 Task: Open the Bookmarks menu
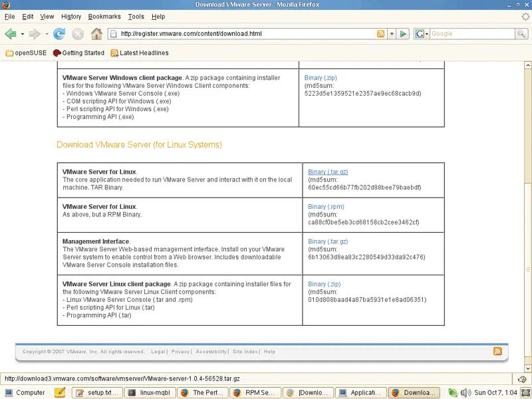[104, 16]
